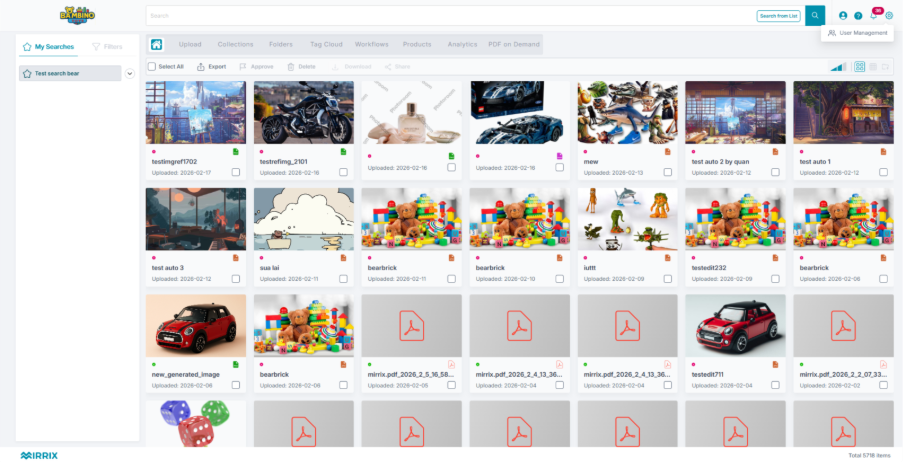Open the perfume bottle thumbnail

tap(412, 112)
